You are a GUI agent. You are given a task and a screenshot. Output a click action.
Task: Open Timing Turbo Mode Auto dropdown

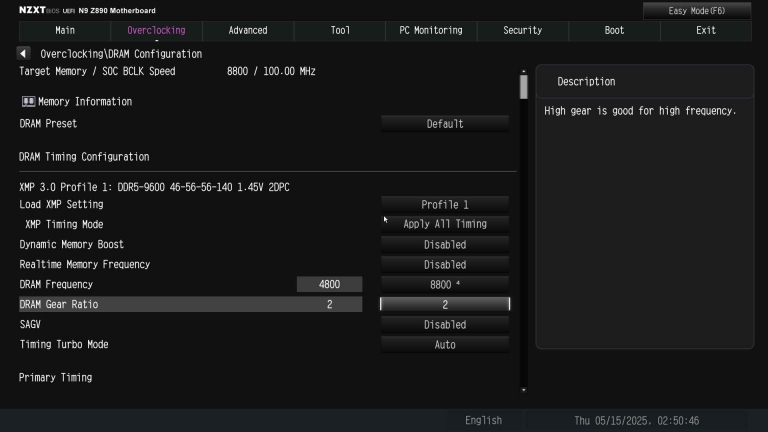[x=445, y=345]
